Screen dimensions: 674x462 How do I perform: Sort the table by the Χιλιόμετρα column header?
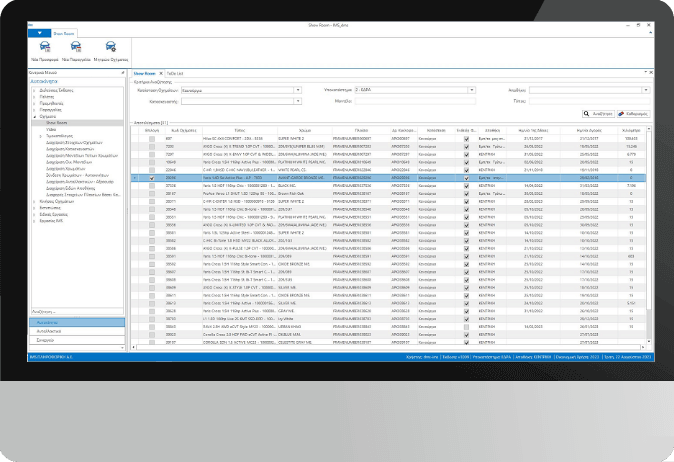(631, 130)
